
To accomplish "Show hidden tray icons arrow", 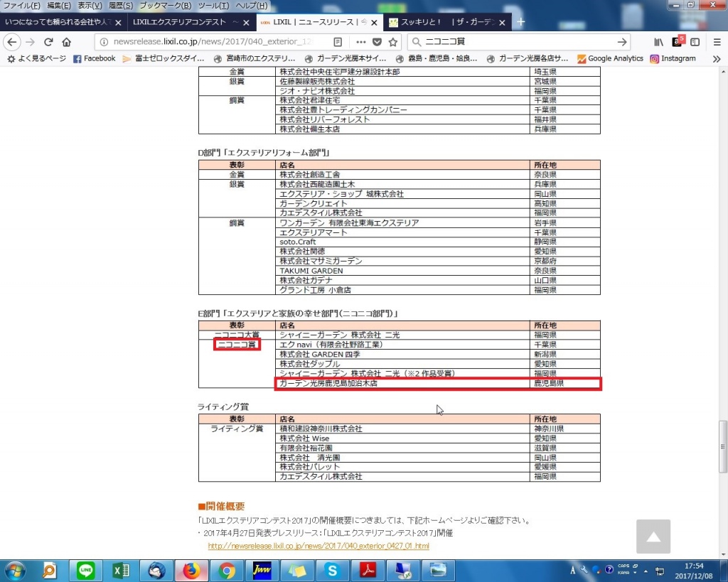I will click(646, 571).
